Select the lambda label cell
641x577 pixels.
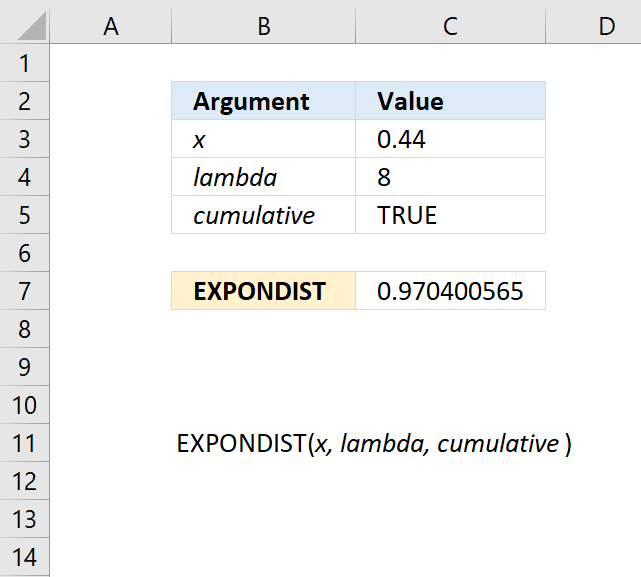pos(264,177)
